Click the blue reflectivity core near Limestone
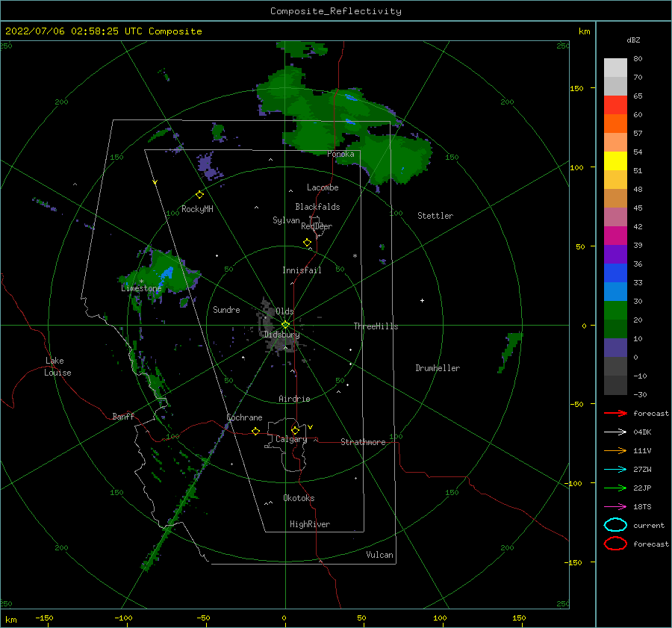The image size is (672, 628). (166, 276)
